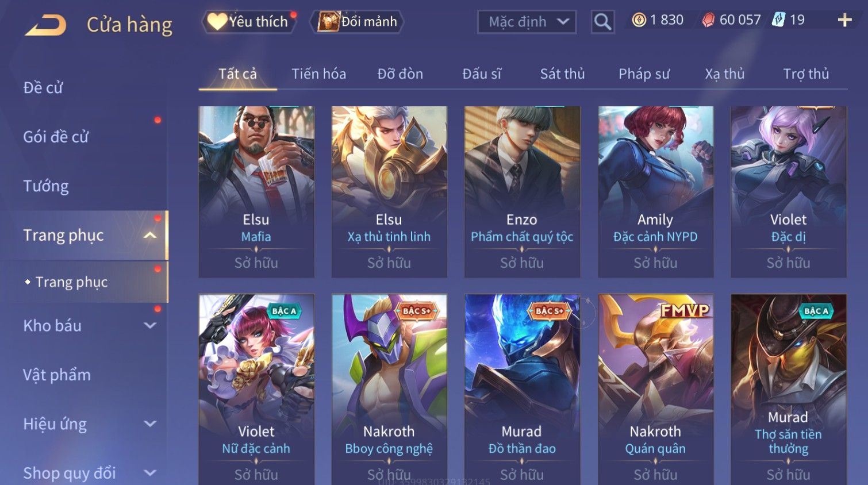Select the Tiến hóa tab
Screen dimensions: 868x485
[318, 74]
